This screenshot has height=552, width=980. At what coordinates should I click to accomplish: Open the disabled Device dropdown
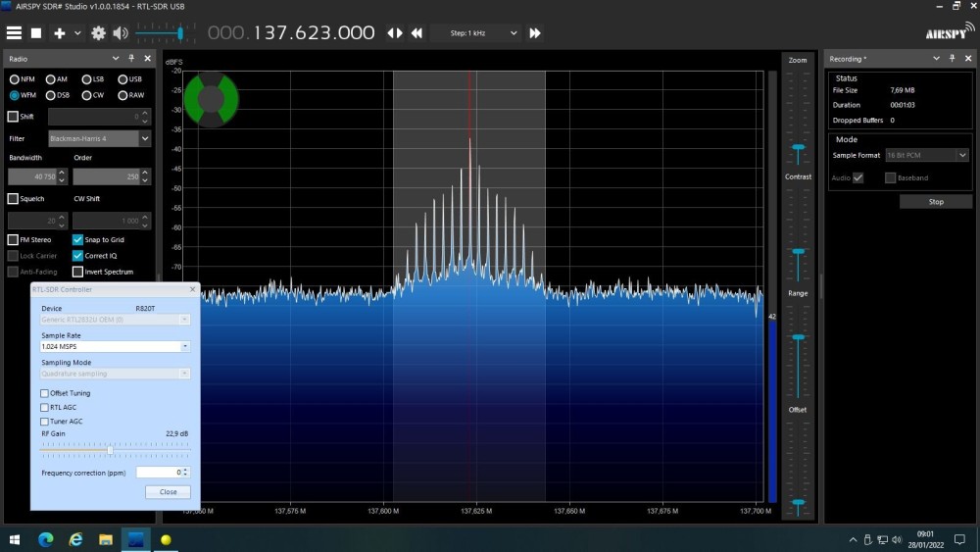115,320
